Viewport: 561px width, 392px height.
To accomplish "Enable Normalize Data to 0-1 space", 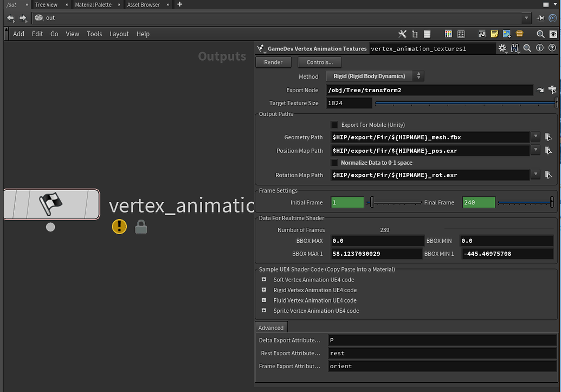I will point(334,163).
